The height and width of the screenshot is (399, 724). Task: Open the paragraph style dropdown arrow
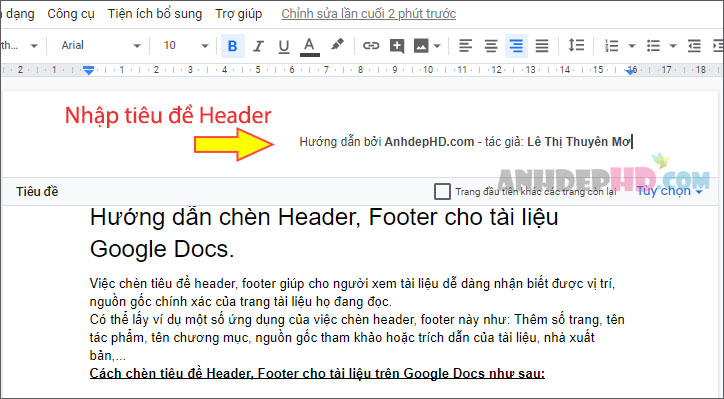pos(34,46)
